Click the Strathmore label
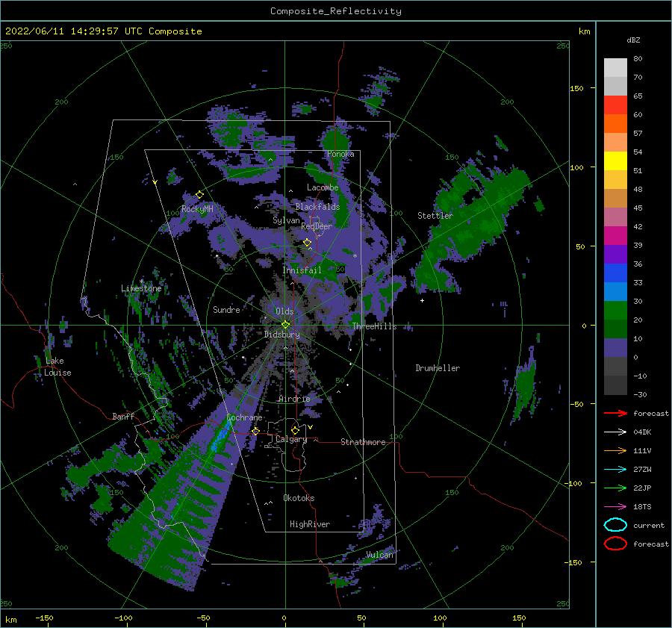Image resolution: width=672 pixels, height=628 pixels. [x=363, y=442]
